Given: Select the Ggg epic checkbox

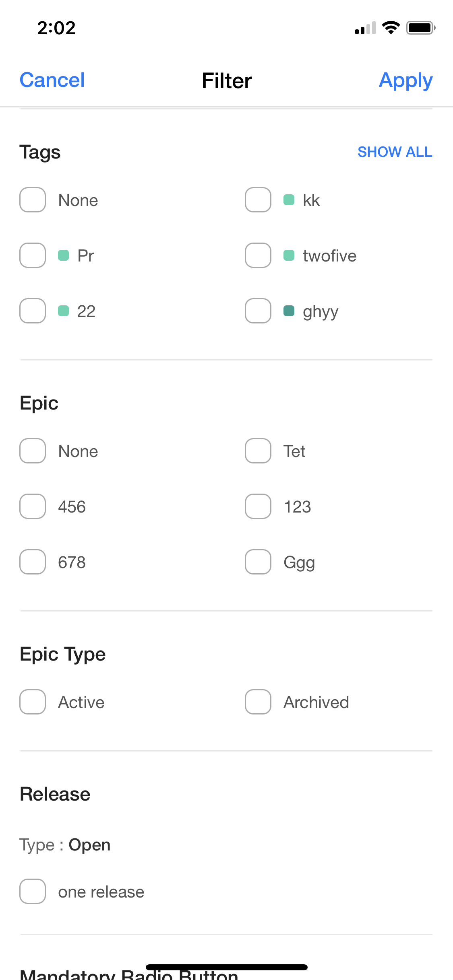Looking at the screenshot, I should tap(258, 562).
